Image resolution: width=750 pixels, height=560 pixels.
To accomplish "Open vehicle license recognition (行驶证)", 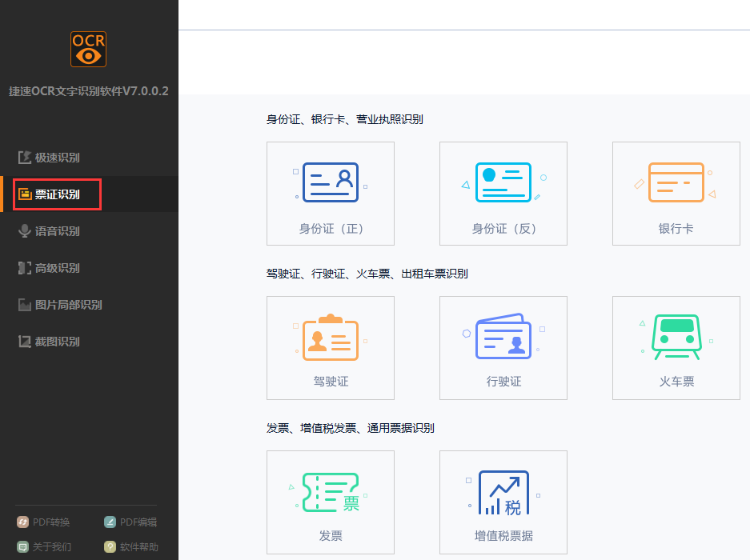I will (x=503, y=347).
